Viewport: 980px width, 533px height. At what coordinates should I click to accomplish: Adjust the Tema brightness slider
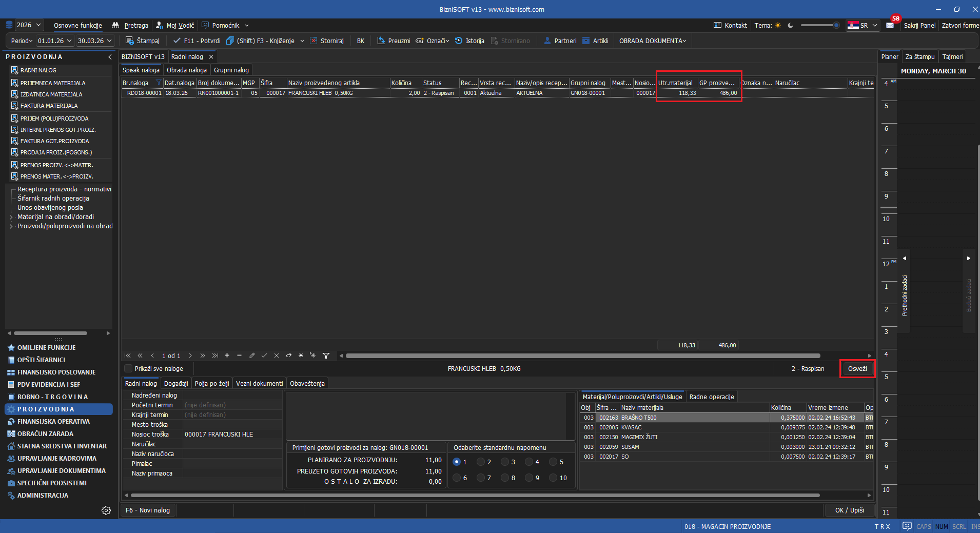[820, 25]
